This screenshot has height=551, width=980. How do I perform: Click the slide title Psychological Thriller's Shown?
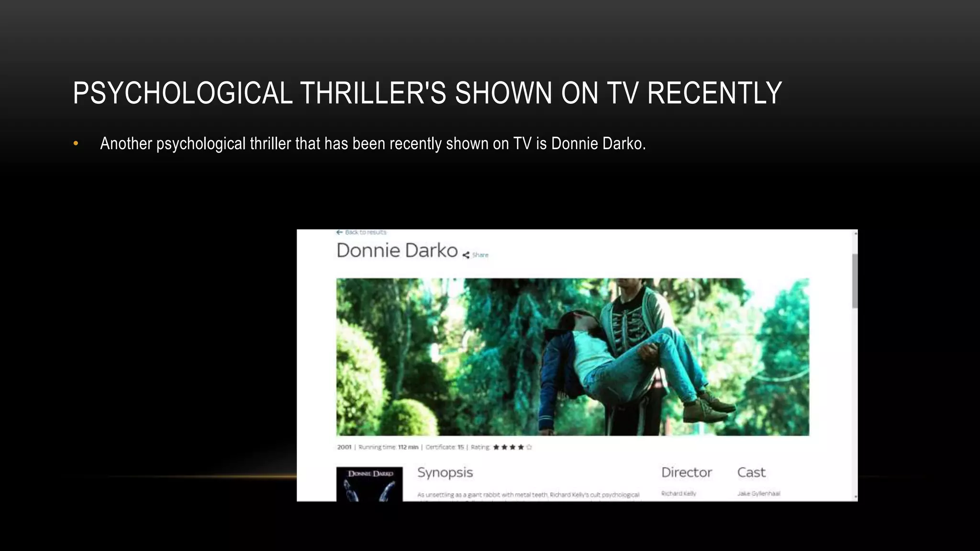pos(427,93)
